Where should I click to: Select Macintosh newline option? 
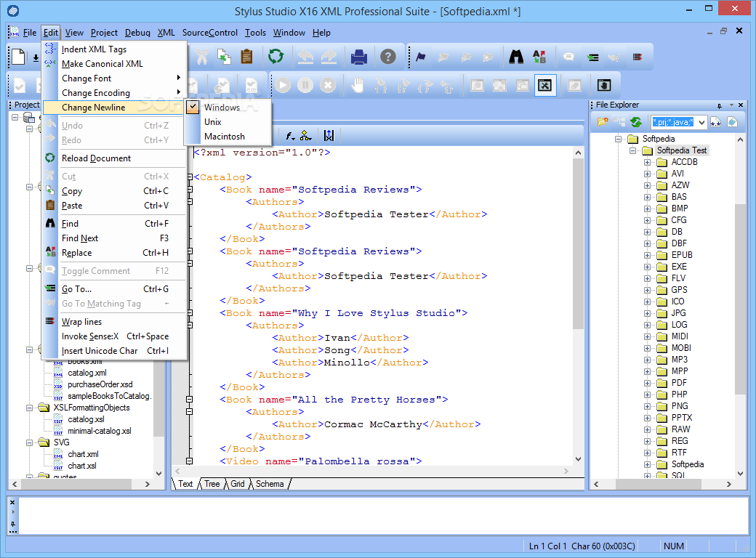(225, 137)
